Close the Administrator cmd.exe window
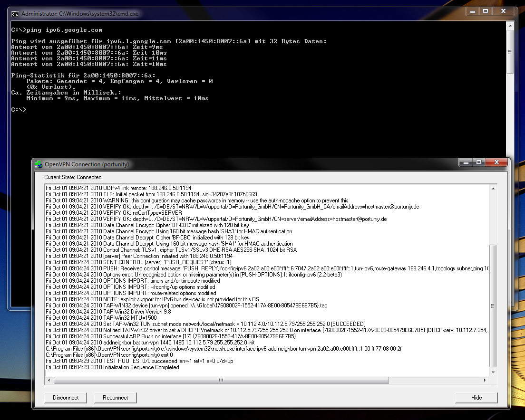 click(503, 11)
